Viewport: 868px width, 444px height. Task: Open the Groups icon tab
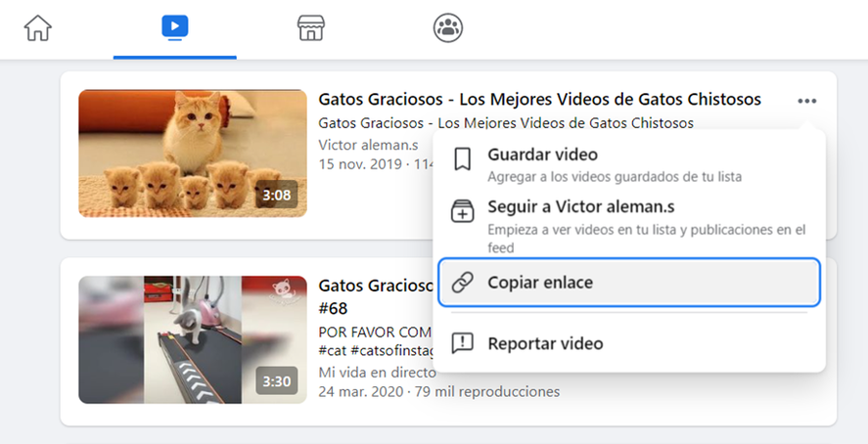tap(448, 27)
